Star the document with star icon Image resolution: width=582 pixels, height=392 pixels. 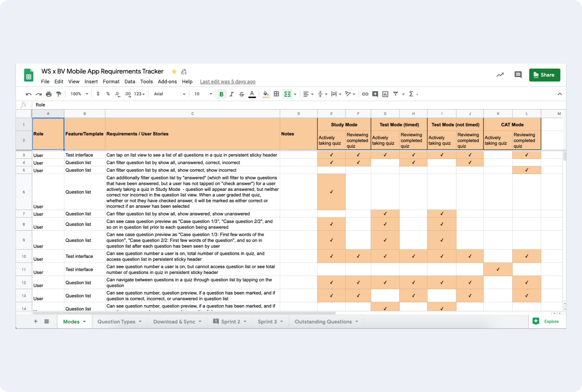(x=174, y=72)
